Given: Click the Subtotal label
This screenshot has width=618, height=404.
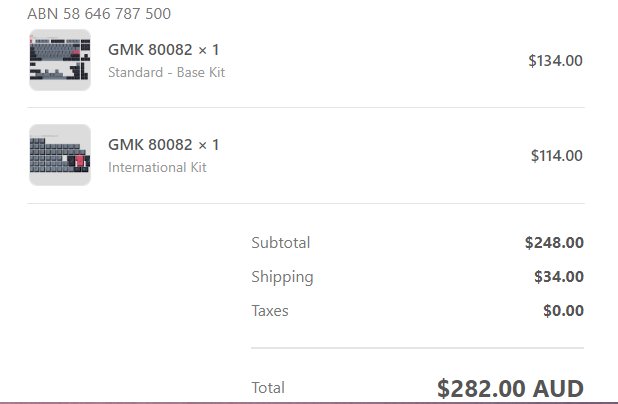Looking at the screenshot, I should (x=281, y=243).
